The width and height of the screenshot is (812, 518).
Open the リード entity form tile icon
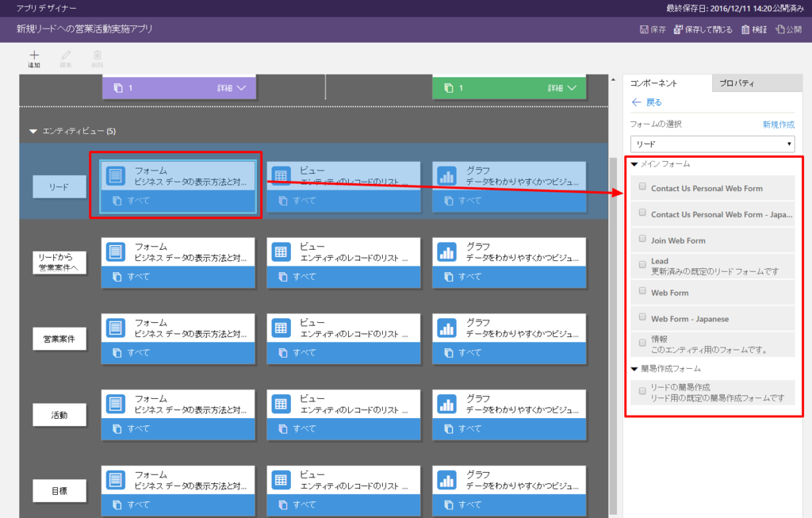116,175
